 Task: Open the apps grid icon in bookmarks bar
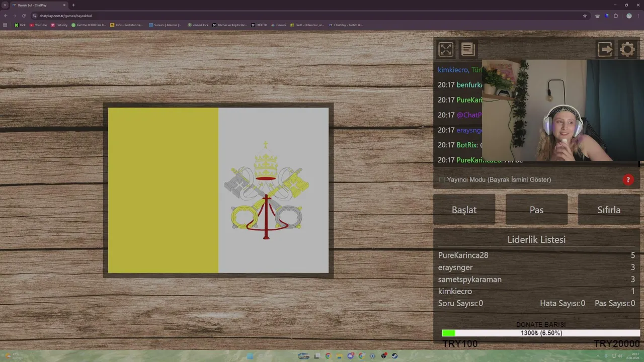point(5,25)
